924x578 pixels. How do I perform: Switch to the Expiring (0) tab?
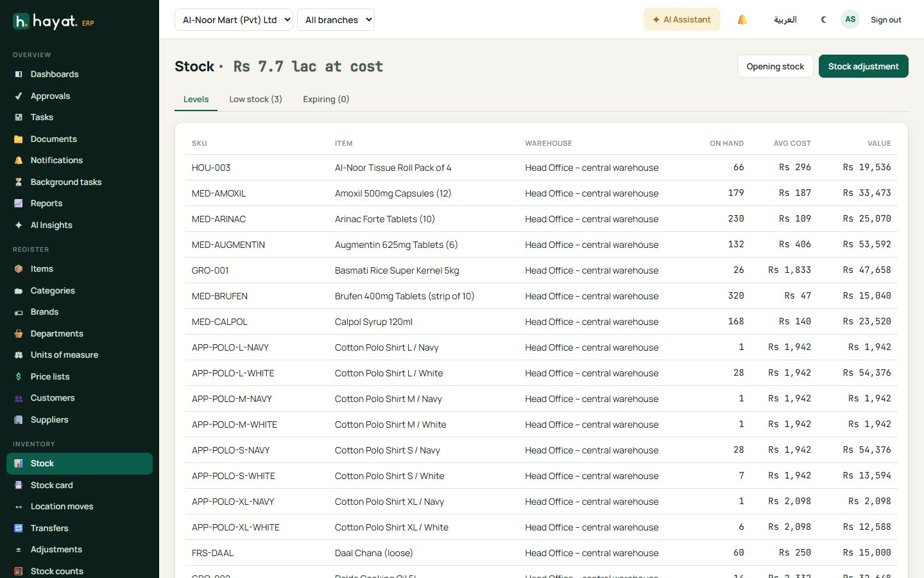[326, 100]
